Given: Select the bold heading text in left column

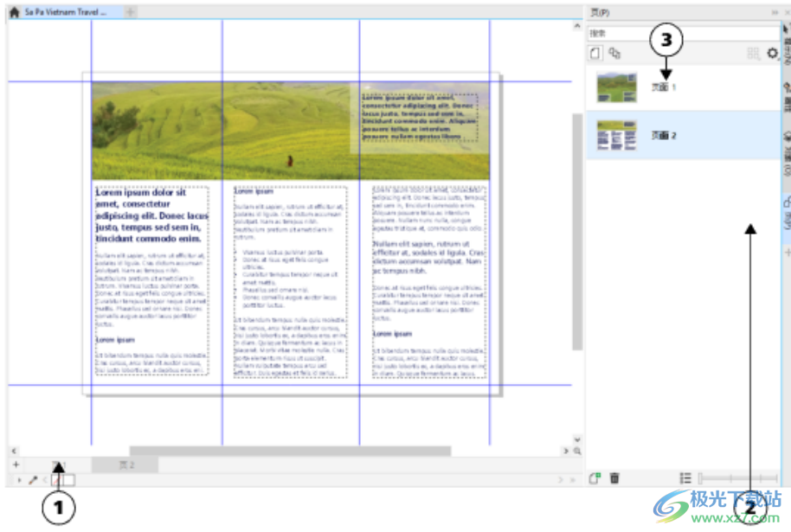Looking at the screenshot, I should [x=151, y=215].
